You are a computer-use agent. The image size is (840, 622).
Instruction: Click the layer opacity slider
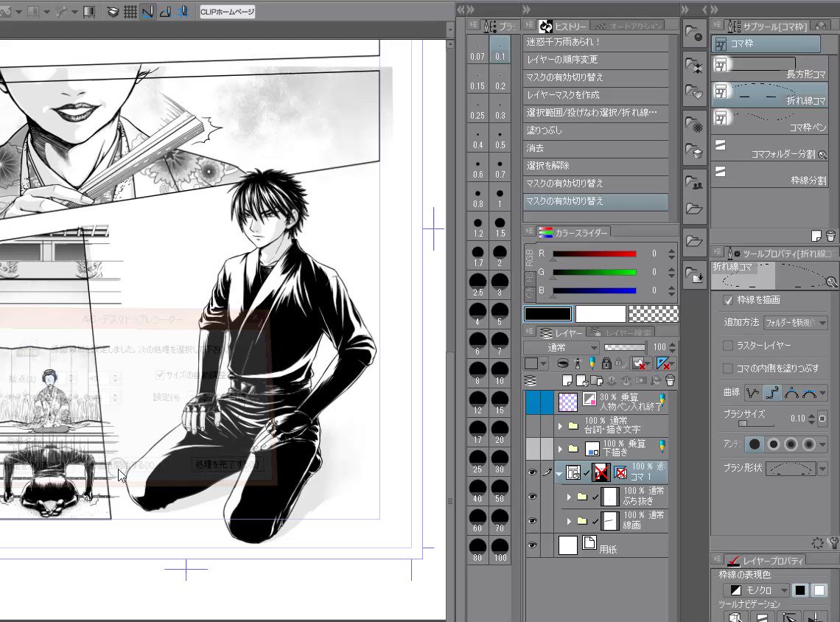tap(625, 347)
